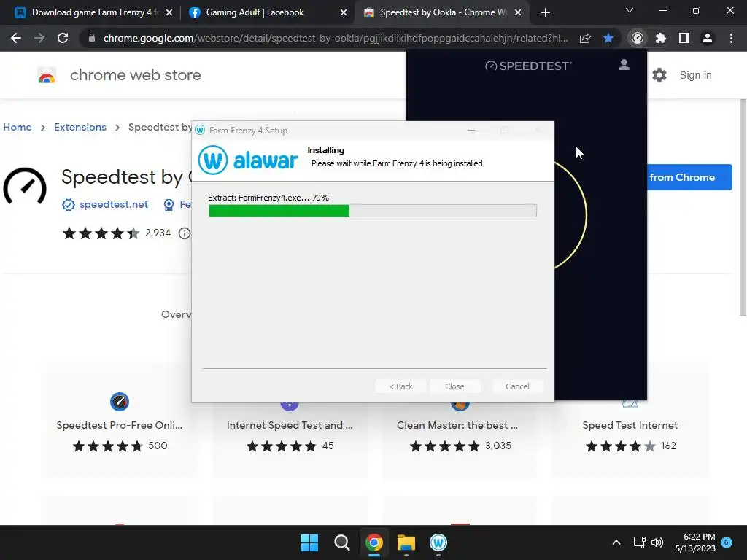The height and width of the screenshot is (560, 747).
Task: Open the tab search dropdown arrow
Action: [630, 10]
